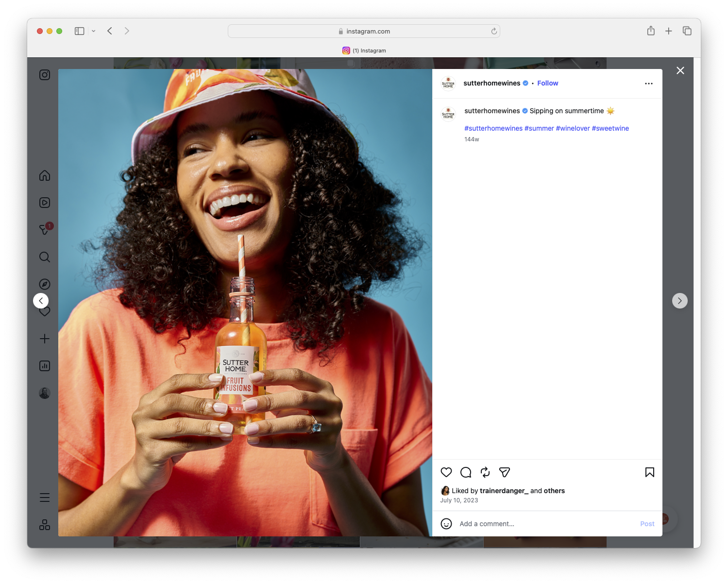Open Notifications with the heart sidebar icon

click(x=45, y=311)
